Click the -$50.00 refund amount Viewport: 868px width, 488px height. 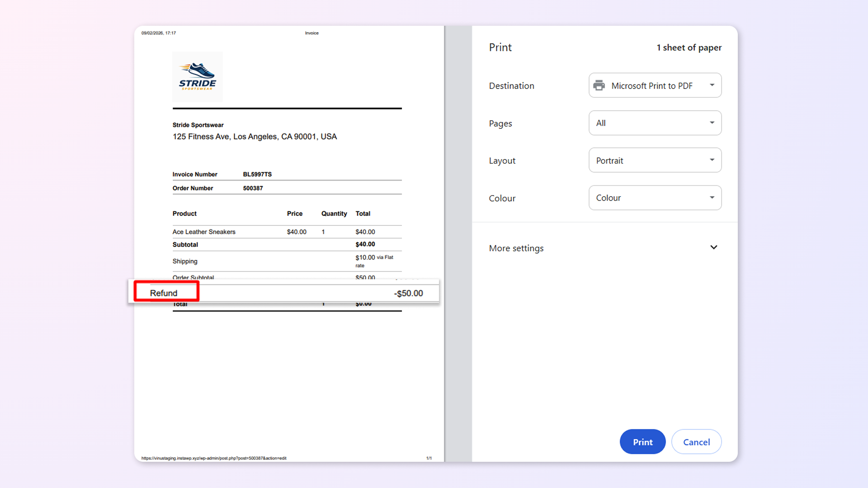408,293
